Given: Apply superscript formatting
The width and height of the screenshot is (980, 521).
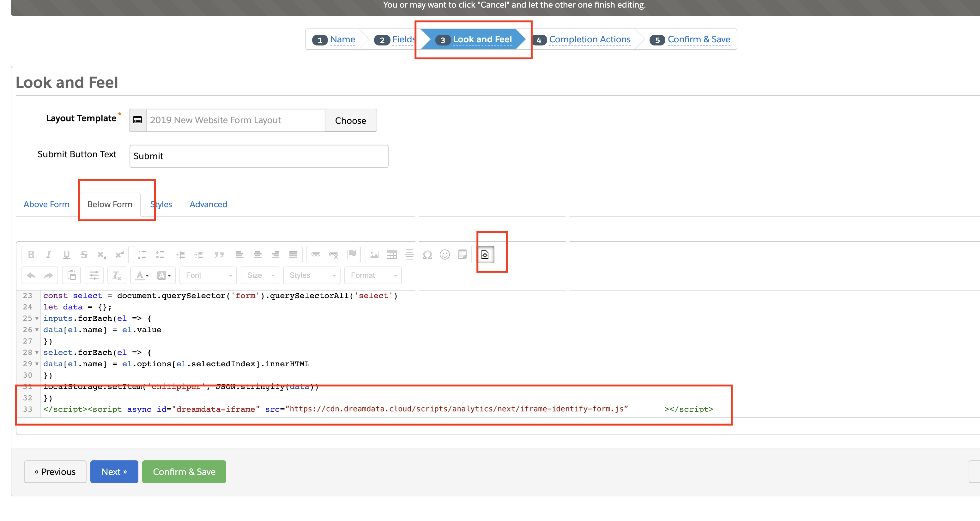Looking at the screenshot, I should point(119,255).
